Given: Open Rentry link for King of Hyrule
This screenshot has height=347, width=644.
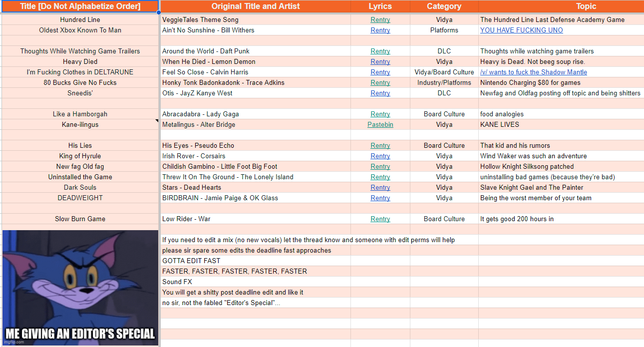Looking at the screenshot, I should click(x=380, y=156).
